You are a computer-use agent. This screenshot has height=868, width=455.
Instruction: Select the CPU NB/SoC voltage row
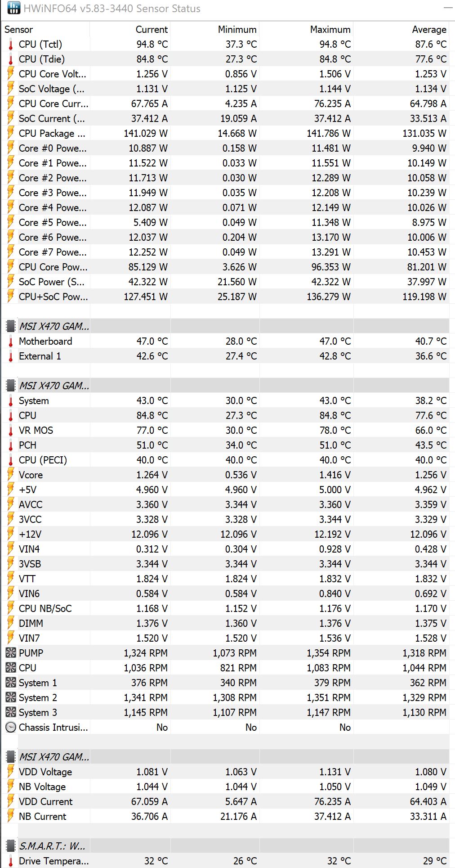(x=225, y=608)
